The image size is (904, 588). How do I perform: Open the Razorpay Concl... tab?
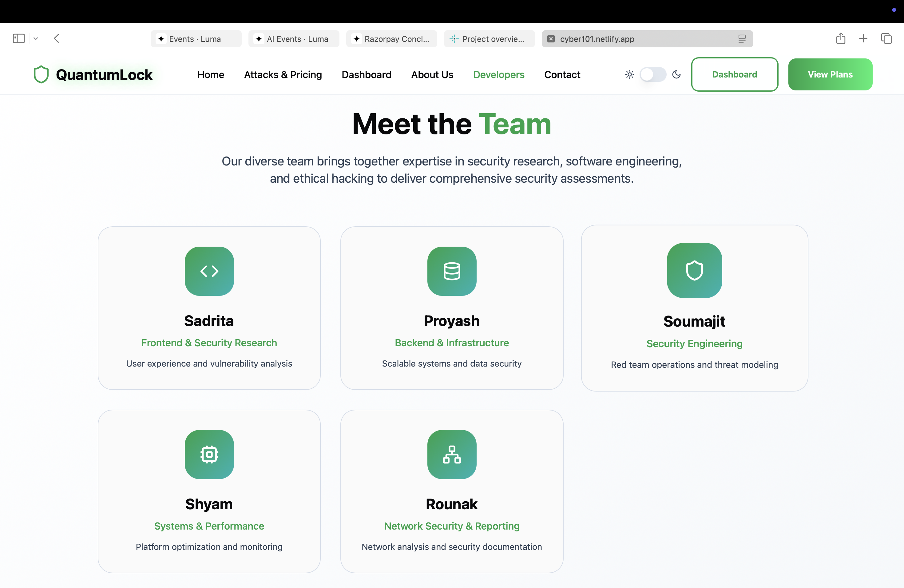(392, 39)
